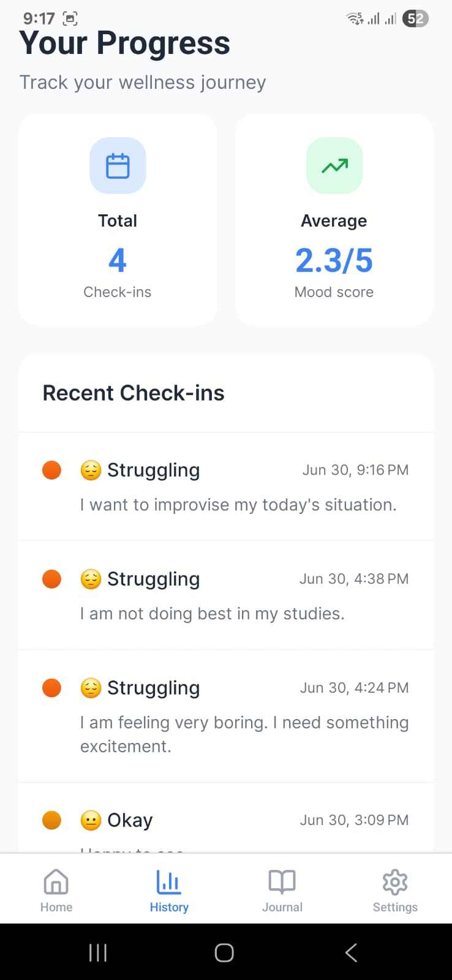Open check-in about feeling very boring

point(226,717)
